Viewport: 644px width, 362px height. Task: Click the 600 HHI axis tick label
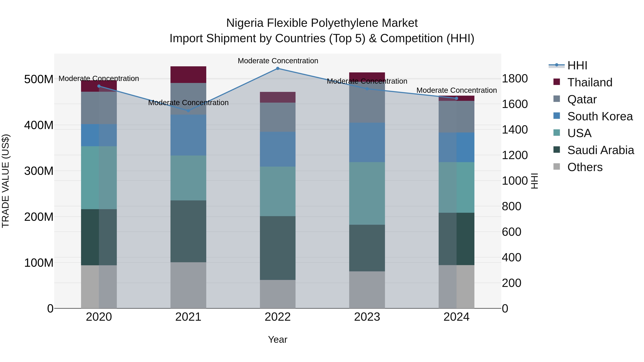[x=512, y=232]
